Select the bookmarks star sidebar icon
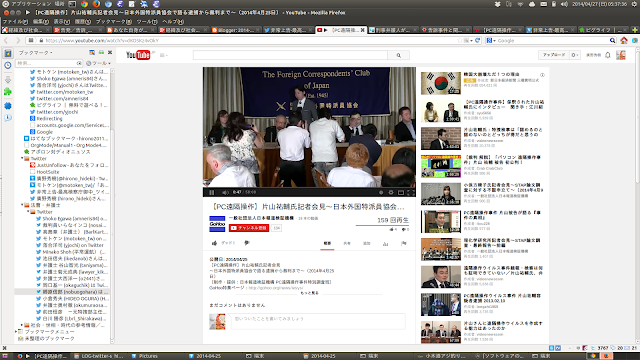Image resolution: width=640 pixels, height=360 pixels. (8, 53)
